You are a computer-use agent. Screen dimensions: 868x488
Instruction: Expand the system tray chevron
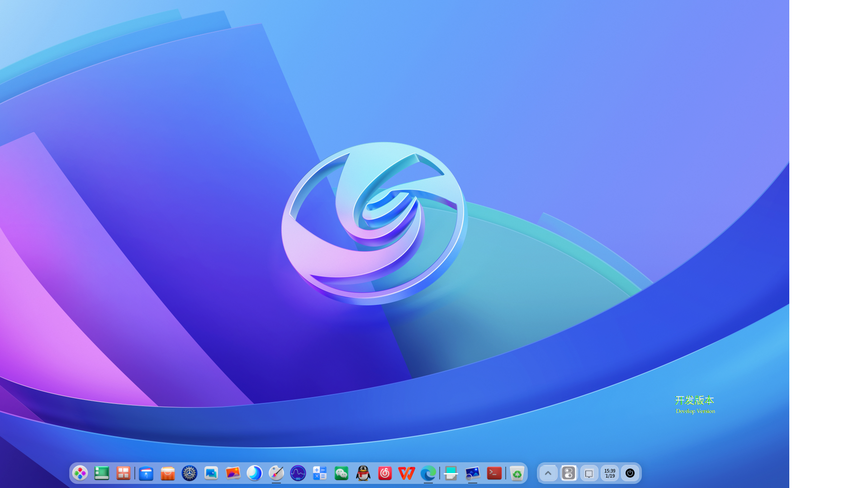coord(548,473)
